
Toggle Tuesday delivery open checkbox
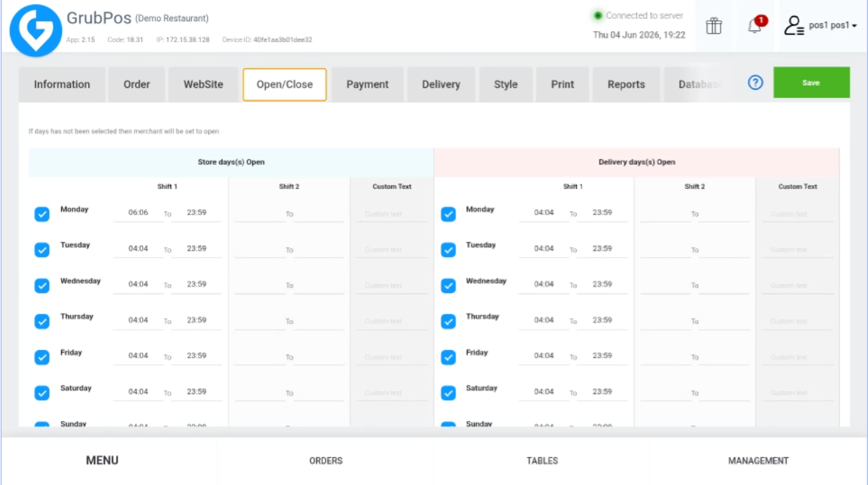448,250
